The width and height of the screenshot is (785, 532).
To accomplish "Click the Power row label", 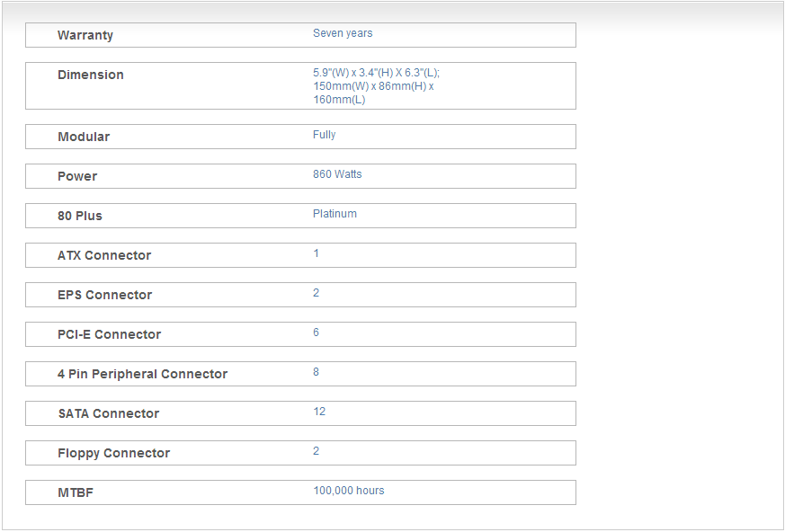I will click(x=77, y=177).
